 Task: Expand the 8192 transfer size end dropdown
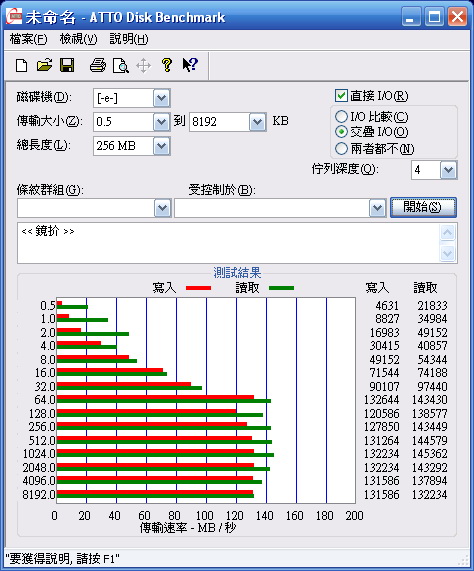(257, 122)
